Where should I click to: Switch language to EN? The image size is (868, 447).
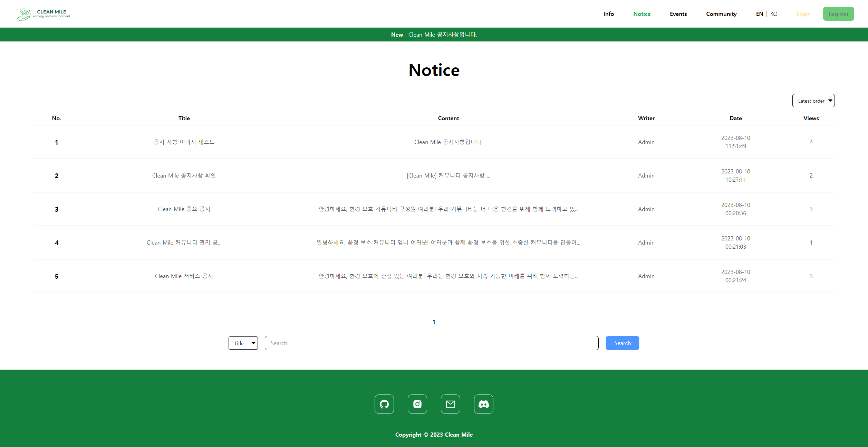point(760,14)
